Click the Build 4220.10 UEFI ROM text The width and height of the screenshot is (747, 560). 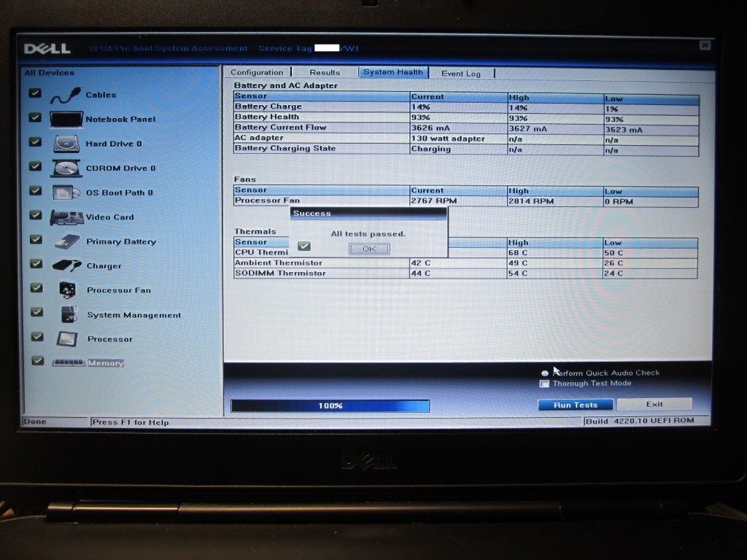pyautogui.click(x=640, y=421)
